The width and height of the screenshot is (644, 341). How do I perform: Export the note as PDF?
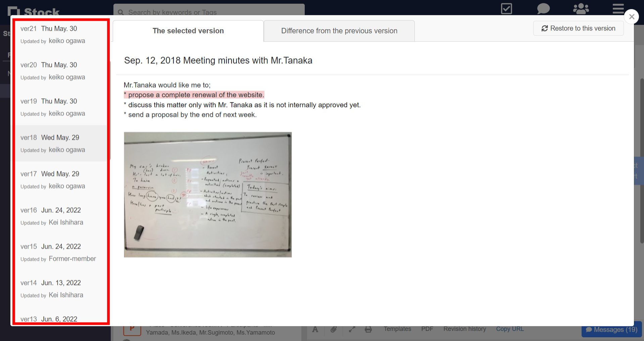(427, 329)
